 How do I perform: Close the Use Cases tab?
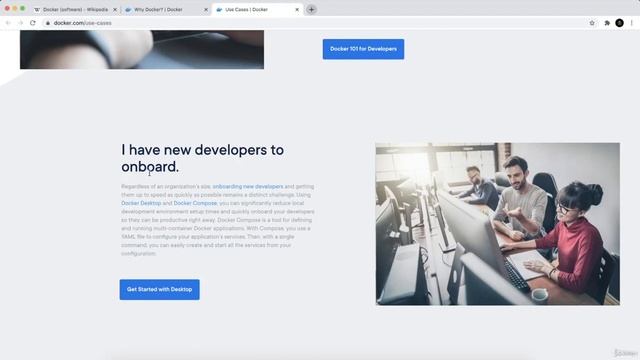[297, 9]
